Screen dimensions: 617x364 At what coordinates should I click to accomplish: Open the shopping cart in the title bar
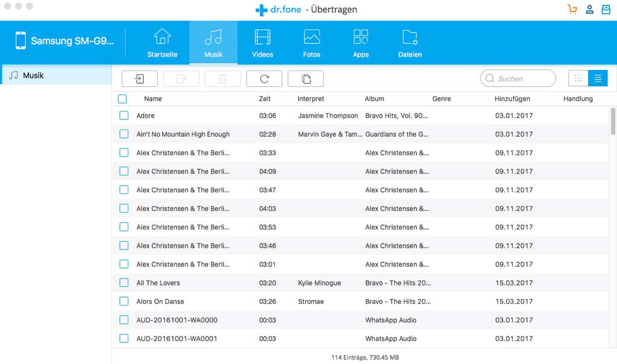coord(572,9)
